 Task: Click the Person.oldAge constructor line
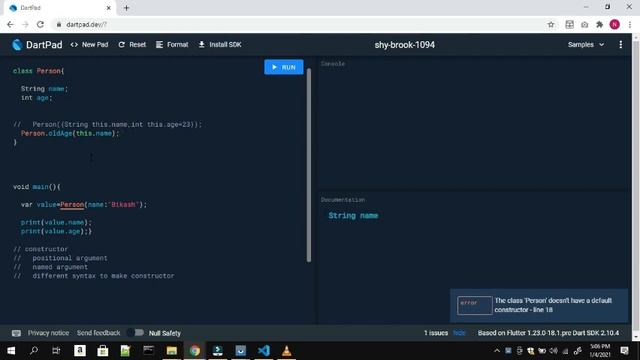coord(70,133)
